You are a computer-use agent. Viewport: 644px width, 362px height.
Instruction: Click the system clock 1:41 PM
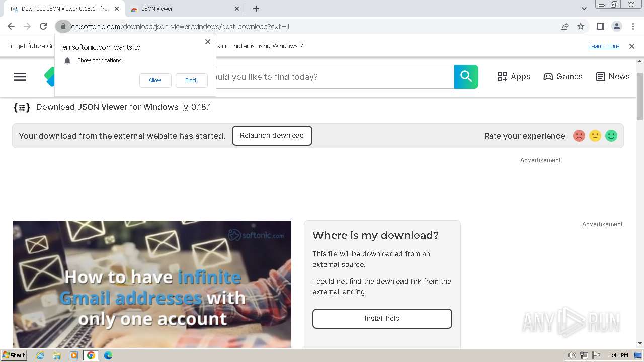pos(618,355)
